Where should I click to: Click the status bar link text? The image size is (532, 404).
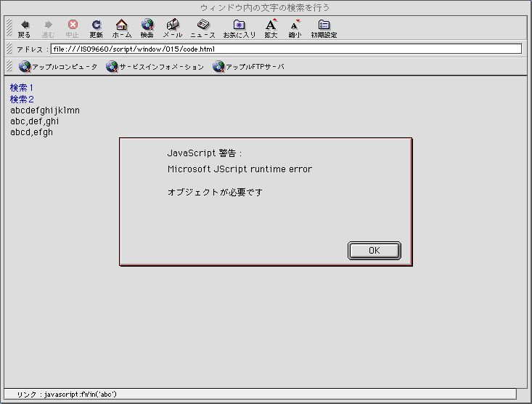click(67, 395)
